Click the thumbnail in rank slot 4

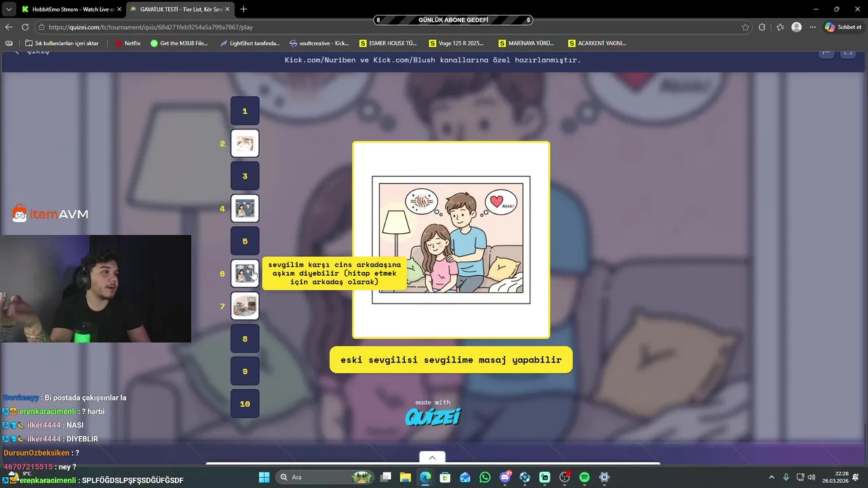click(x=245, y=208)
